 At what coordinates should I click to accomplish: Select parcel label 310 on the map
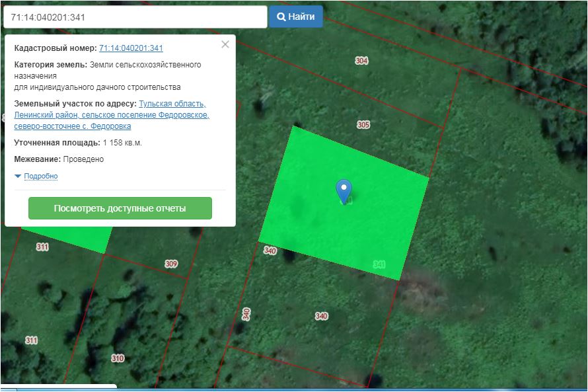coord(118,358)
